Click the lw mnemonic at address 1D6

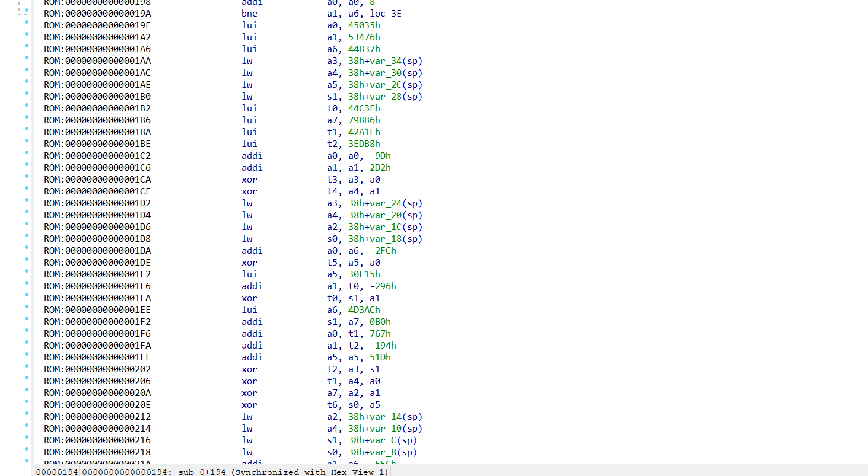click(x=247, y=227)
